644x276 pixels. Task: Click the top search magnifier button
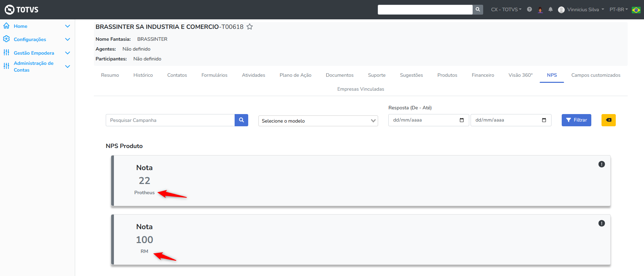tap(478, 10)
